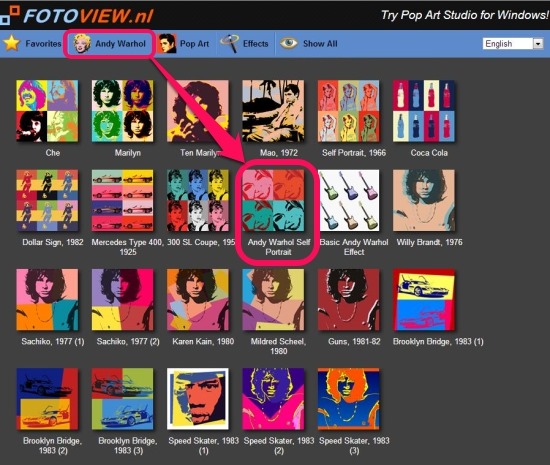550x465 pixels.
Task: Click the FotoView.nl logo
Action: [x=77, y=15]
